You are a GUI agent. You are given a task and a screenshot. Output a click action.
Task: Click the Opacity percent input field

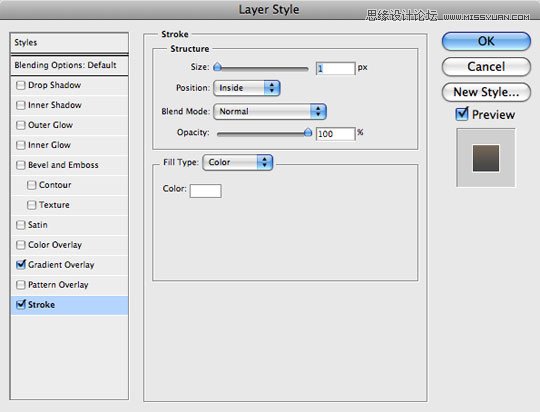tap(335, 134)
